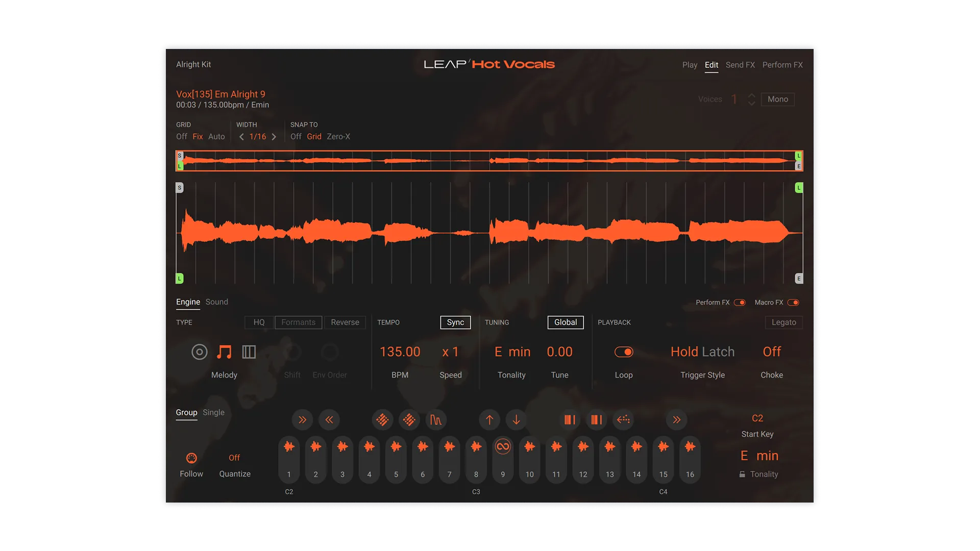The height and width of the screenshot is (551, 980).
Task: Click the pitch up arrow icon
Action: pyautogui.click(x=489, y=420)
